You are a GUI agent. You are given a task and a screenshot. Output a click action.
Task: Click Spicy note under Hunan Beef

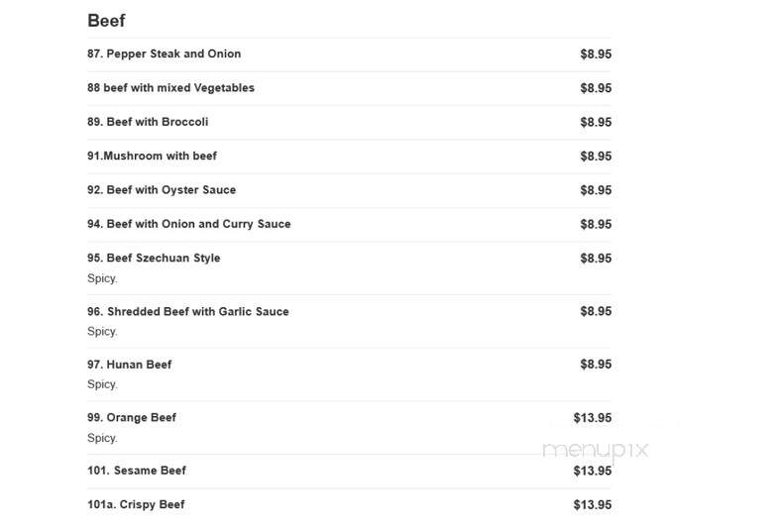tap(102, 384)
